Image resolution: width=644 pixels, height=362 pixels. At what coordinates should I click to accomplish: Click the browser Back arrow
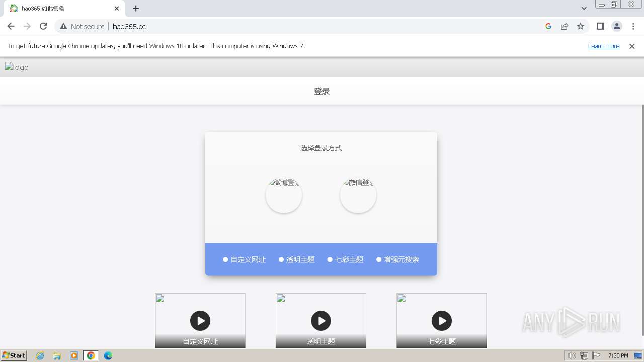coord(11,26)
